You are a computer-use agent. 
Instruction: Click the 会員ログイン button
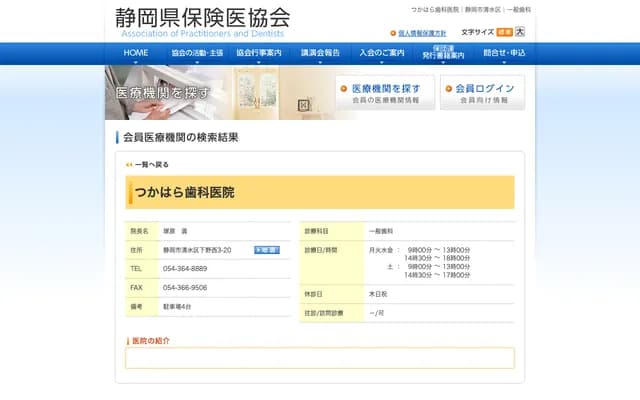[x=484, y=93]
